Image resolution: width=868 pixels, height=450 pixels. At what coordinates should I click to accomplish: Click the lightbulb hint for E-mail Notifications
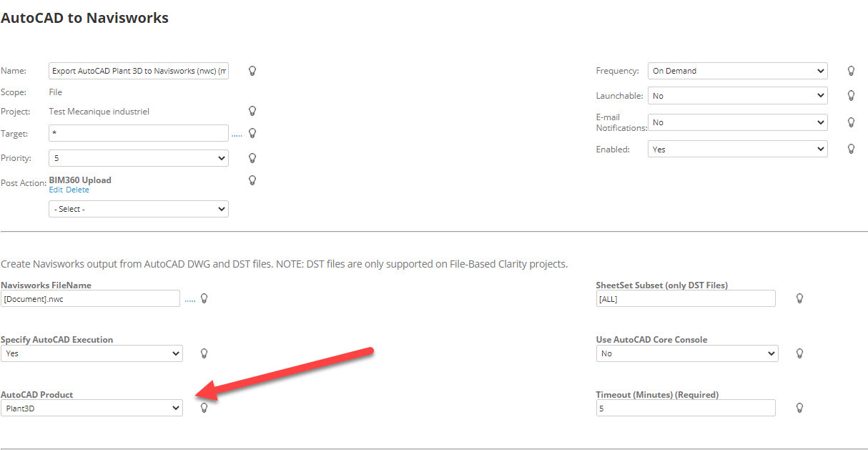[851, 122]
